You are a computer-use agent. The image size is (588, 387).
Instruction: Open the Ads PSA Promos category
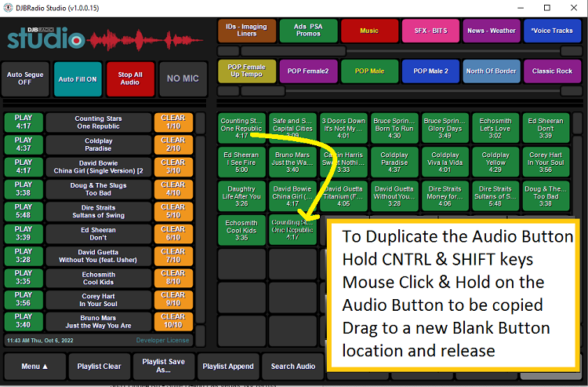(308, 31)
